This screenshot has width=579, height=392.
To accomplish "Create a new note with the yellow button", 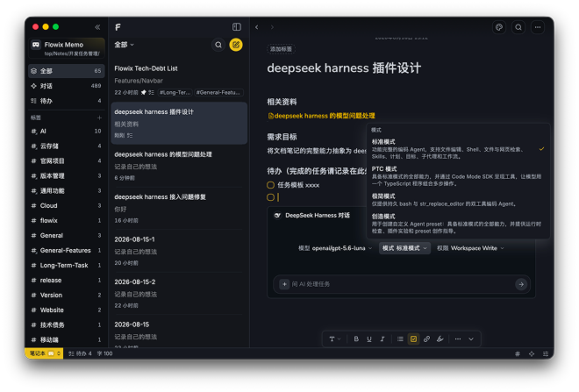I will click(236, 45).
